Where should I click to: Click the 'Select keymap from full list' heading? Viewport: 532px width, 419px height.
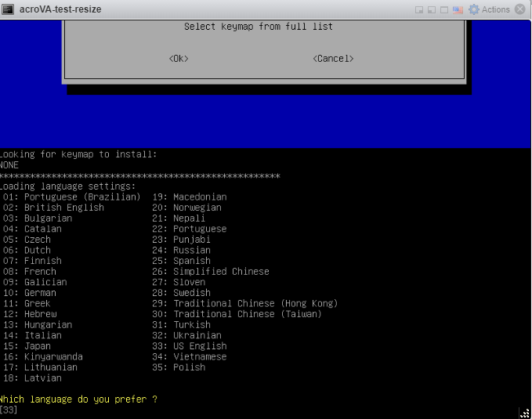pos(259,27)
